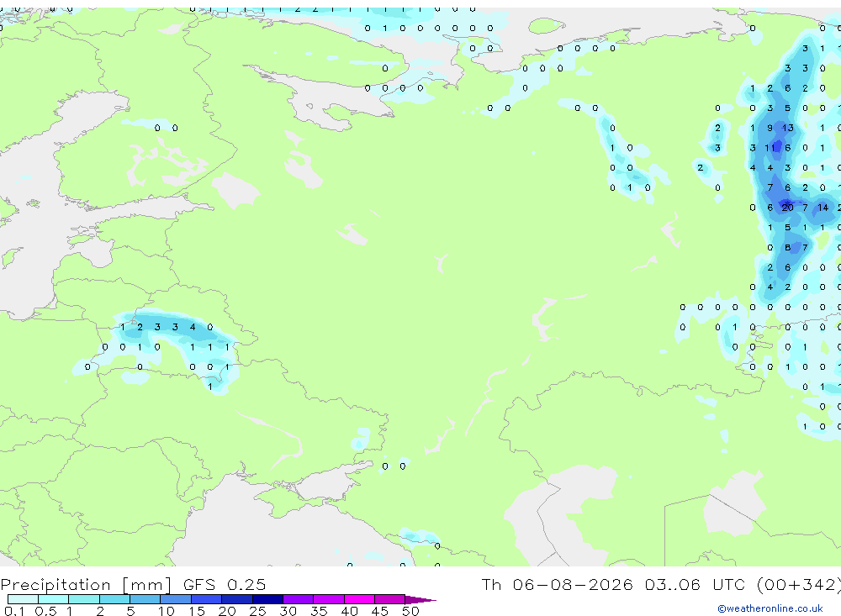Click the 10–15 mm blue legend swatch
Viewport: 841px width, 616px height.
(x=176, y=599)
